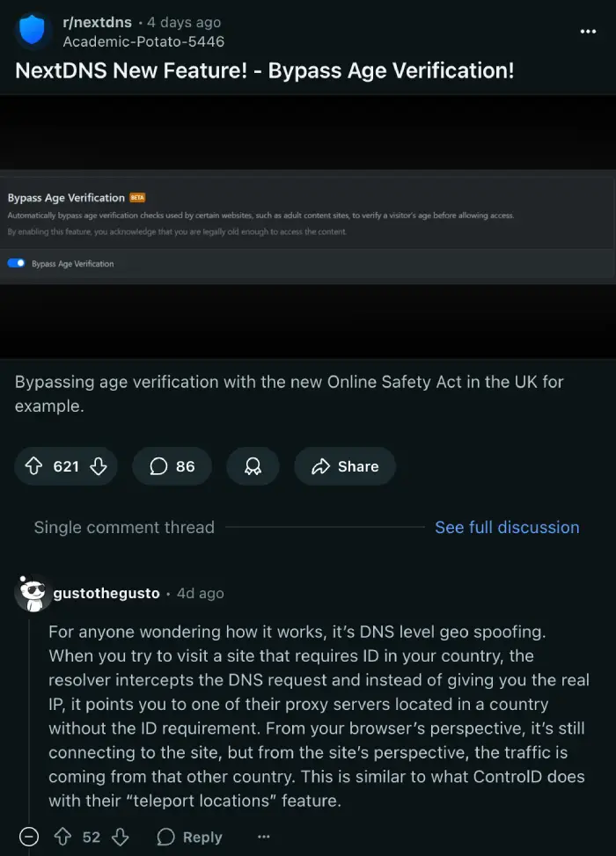616x856 pixels.
Task: Open the post title NextDNS New Feature
Action: tap(265, 70)
